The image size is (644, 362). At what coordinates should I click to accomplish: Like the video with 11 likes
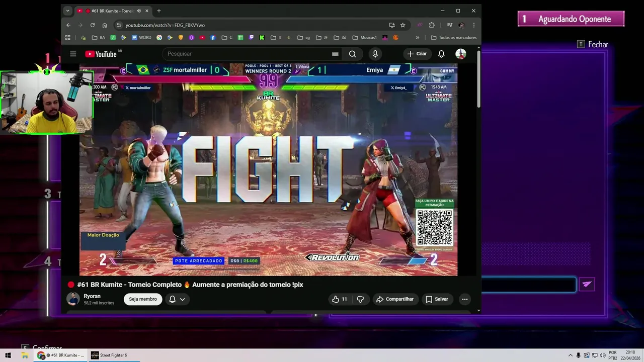coord(340,299)
